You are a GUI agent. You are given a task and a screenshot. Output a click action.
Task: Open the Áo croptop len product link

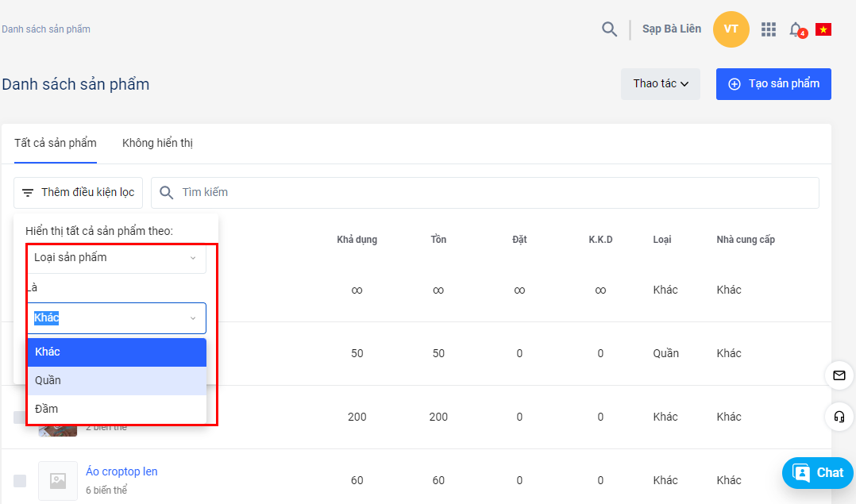click(x=121, y=471)
